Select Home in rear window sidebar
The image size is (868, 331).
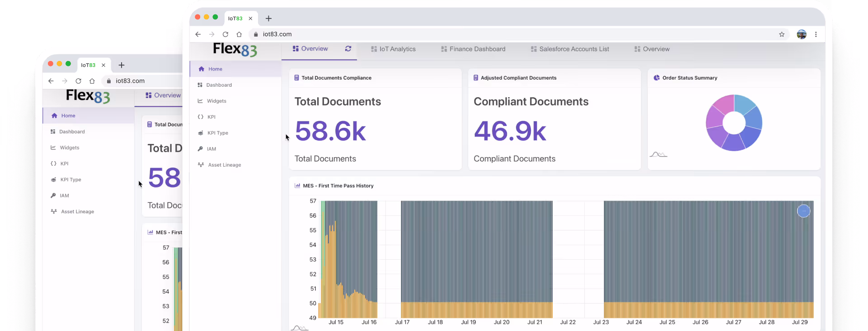89,116
